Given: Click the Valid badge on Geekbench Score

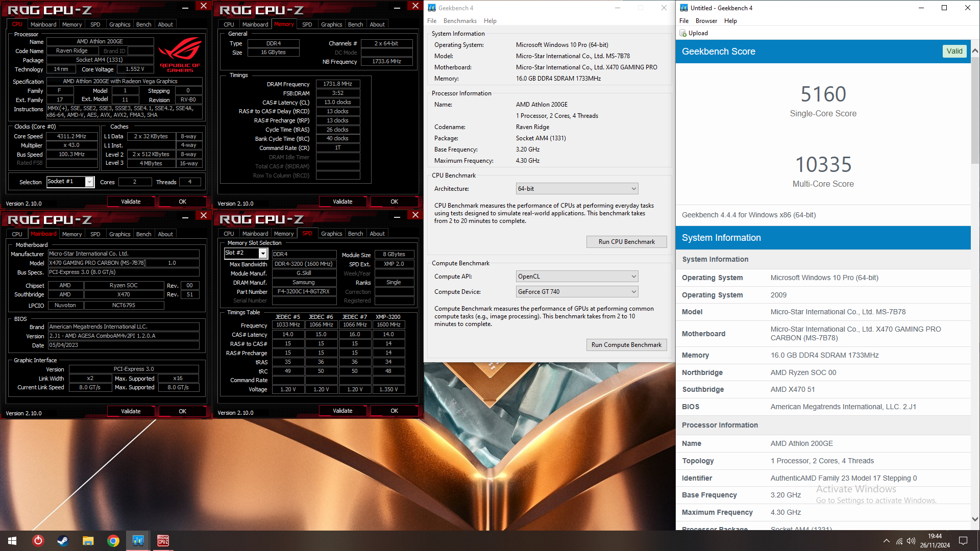Looking at the screenshot, I should tap(954, 51).
